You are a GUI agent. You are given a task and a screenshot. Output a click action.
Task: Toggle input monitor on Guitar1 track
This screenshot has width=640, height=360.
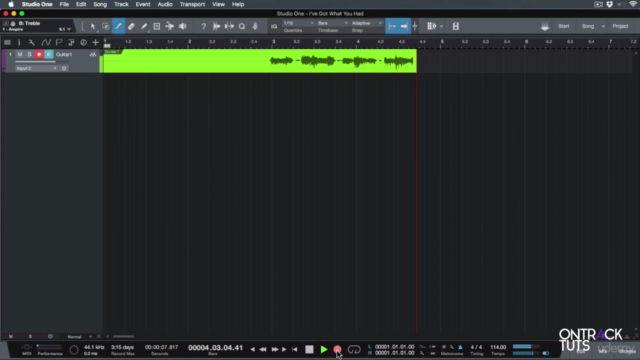49,54
